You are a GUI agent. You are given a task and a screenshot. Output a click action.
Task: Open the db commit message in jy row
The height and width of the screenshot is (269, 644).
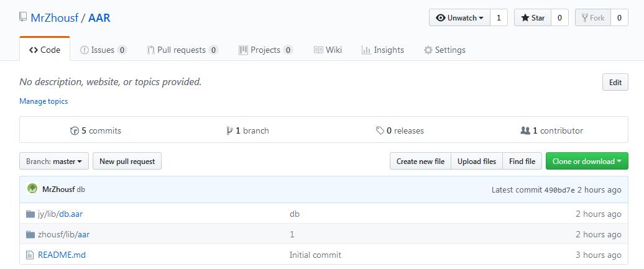click(295, 214)
